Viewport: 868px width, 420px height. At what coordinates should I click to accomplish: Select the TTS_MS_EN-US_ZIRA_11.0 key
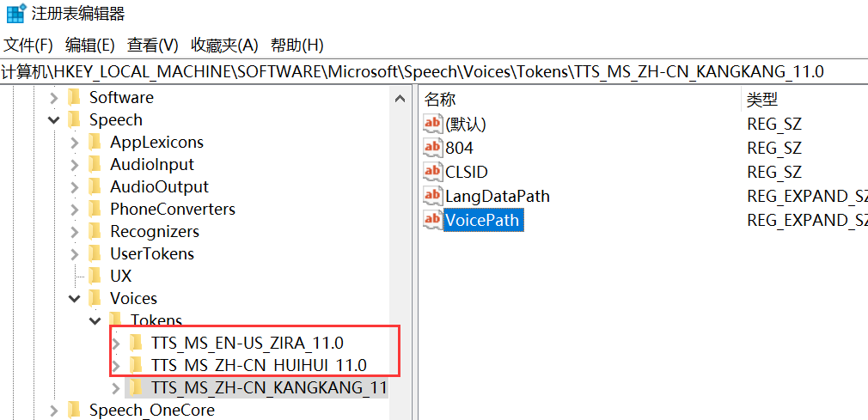247,343
